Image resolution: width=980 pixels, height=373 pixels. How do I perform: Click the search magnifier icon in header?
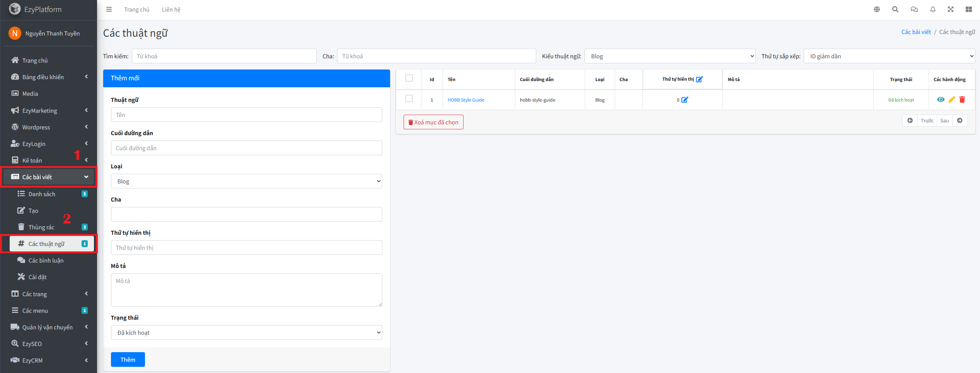pos(895,9)
